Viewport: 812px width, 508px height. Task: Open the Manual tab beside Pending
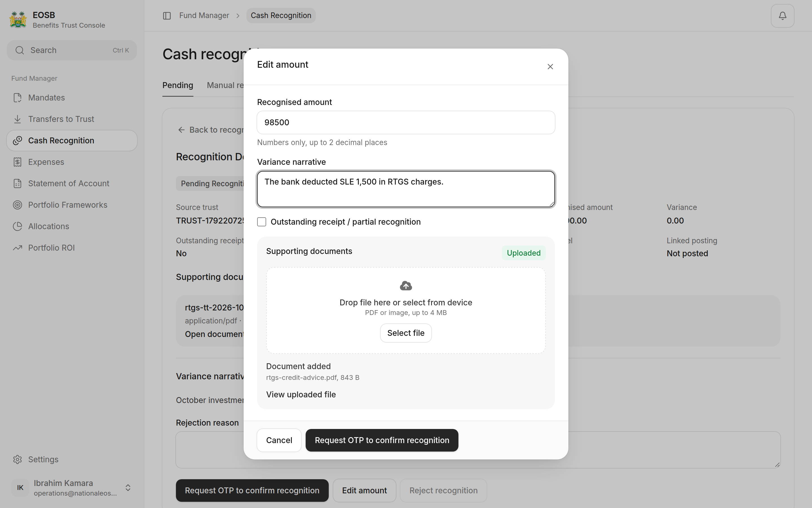point(225,85)
